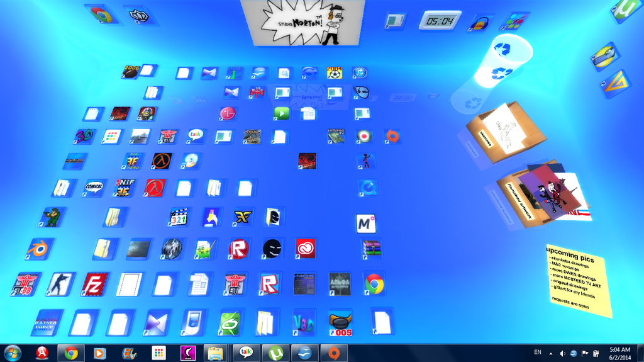Open the Ranger Force icon
Image resolution: width=644 pixels, height=362 pixels.
click(x=47, y=323)
